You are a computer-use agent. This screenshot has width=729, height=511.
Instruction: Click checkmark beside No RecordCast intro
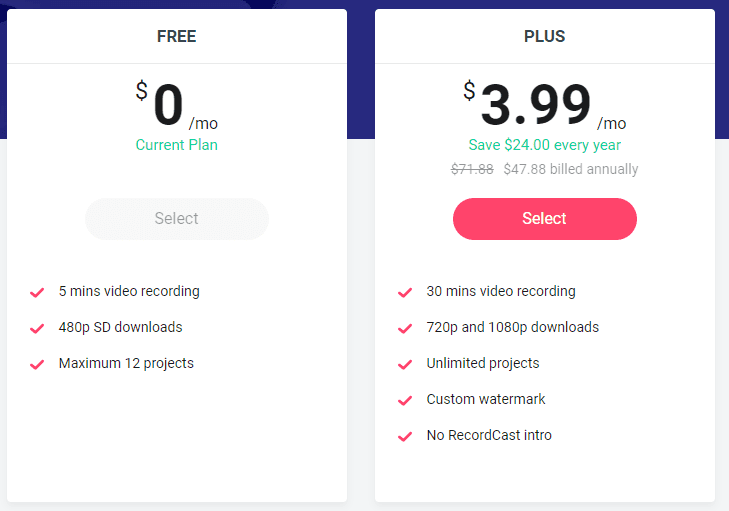pyautogui.click(x=405, y=436)
